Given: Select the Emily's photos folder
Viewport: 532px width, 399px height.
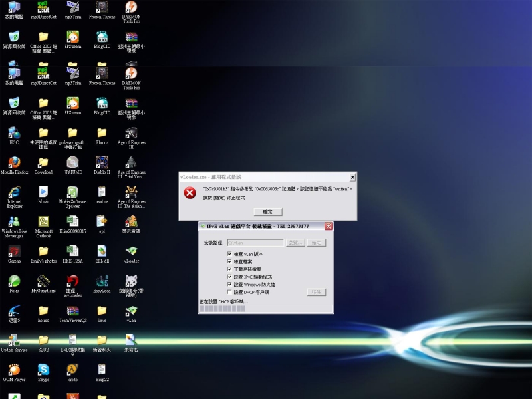Looking at the screenshot, I should tap(43, 251).
